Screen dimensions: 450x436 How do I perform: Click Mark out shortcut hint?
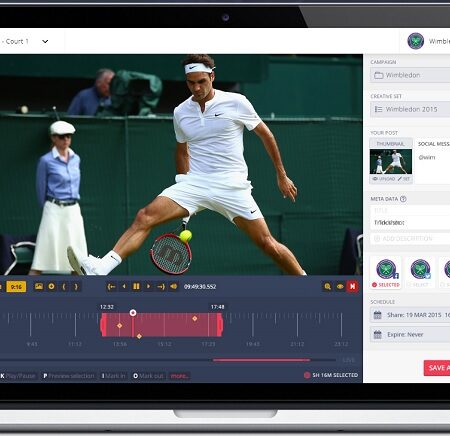point(148,376)
